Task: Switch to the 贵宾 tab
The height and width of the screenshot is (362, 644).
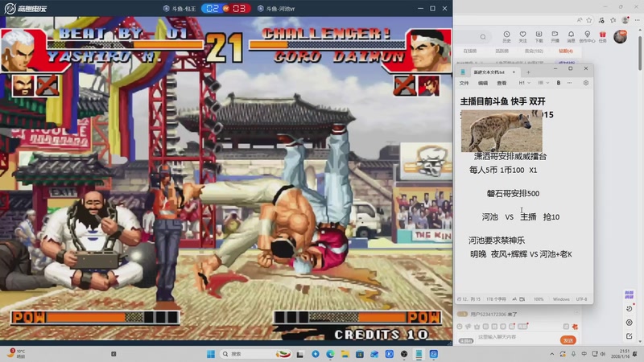Action: click(534, 51)
